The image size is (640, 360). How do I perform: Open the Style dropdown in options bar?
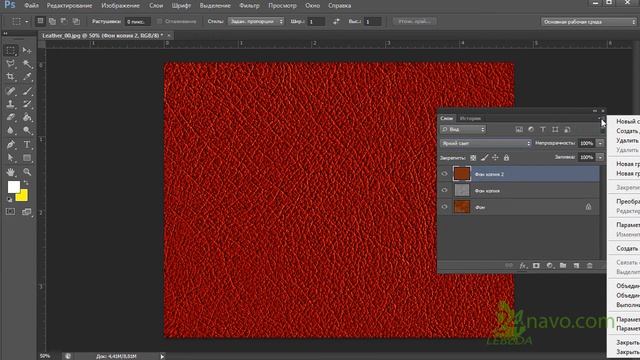click(x=256, y=21)
